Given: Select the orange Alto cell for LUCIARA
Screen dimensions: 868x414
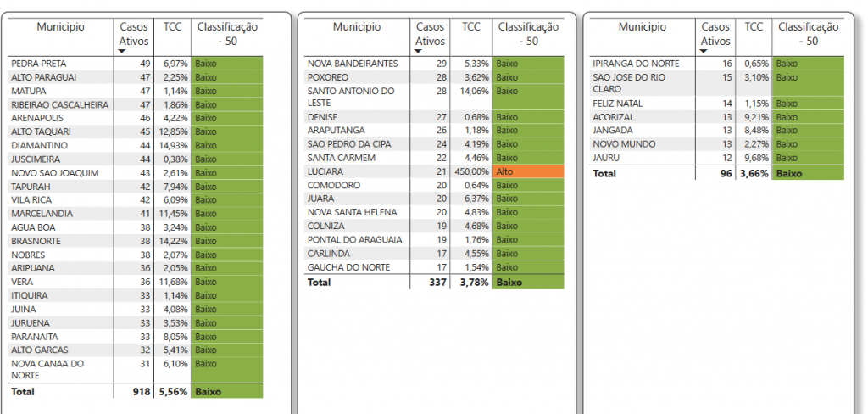Looking at the screenshot, I should [529, 171].
